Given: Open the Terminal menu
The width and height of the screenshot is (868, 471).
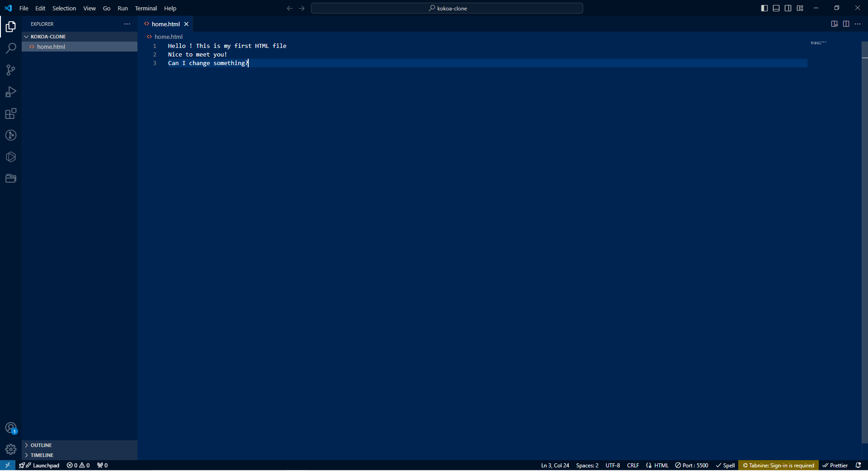Looking at the screenshot, I should pyautogui.click(x=146, y=8).
